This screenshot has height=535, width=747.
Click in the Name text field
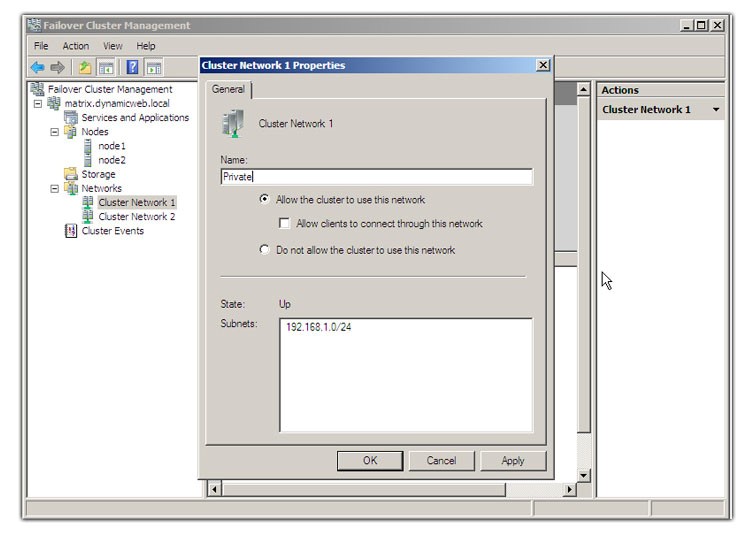pyautogui.click(x=377, y=177)
